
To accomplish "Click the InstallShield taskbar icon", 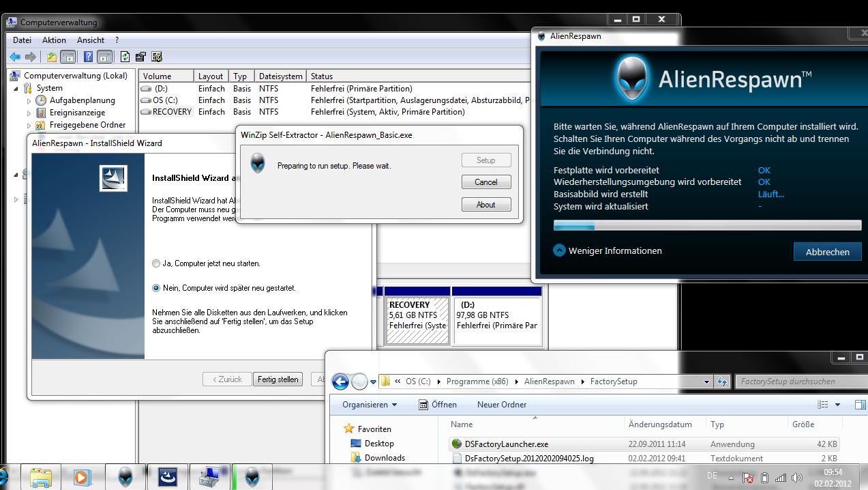I will point(168,476).
